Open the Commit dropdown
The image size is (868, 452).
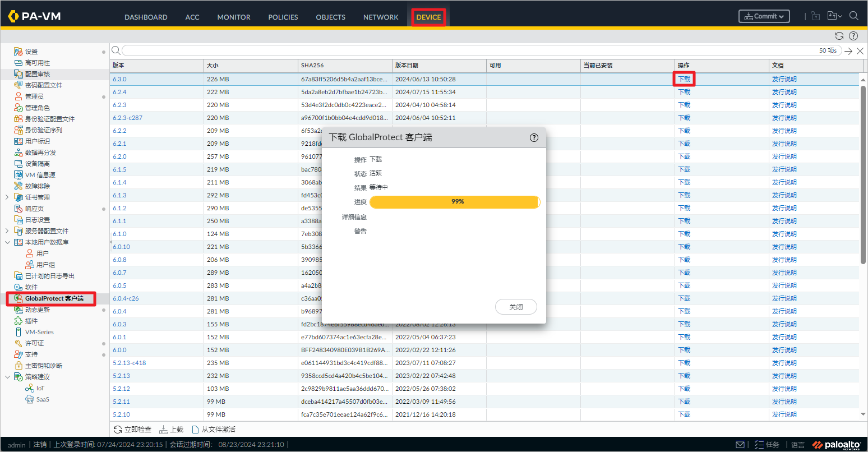tap(764, 16)
